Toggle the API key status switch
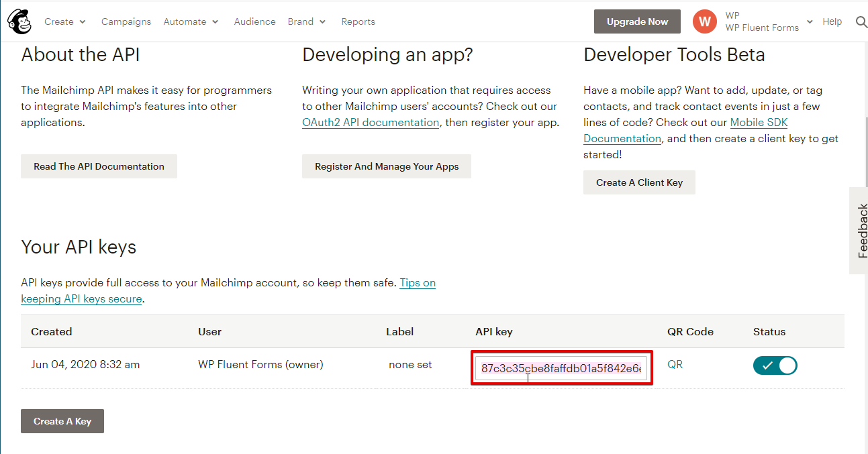 coord(775,365)
